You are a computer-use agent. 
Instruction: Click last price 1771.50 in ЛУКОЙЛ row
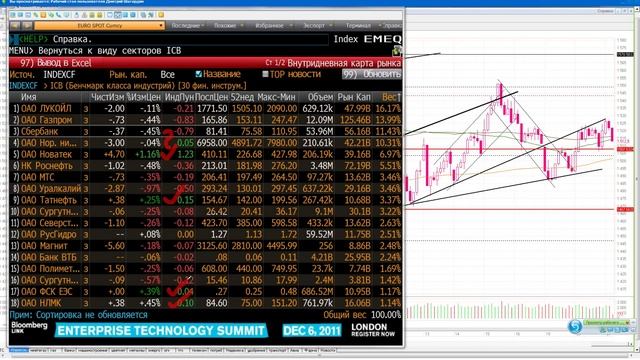pos(212,109)
